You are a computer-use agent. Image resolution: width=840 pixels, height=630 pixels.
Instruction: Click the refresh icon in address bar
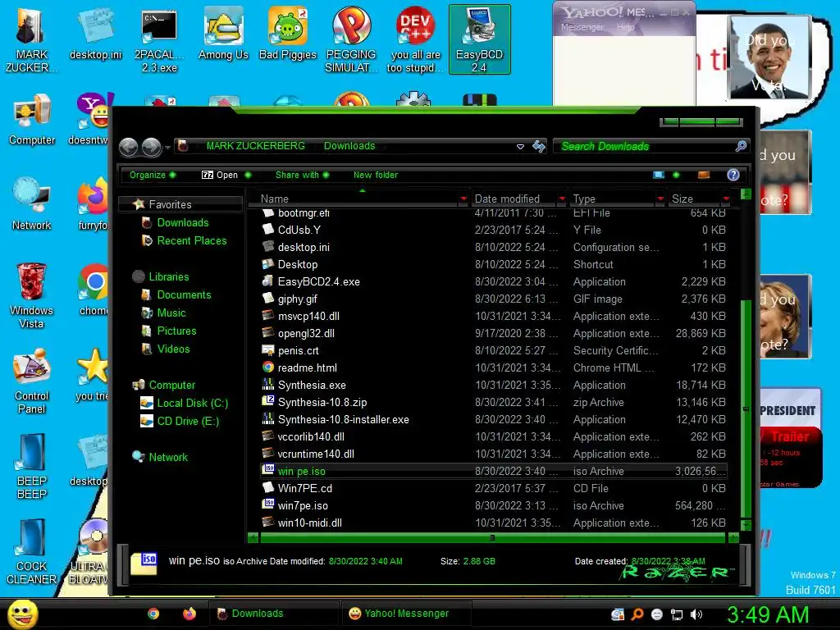[539, 146]
